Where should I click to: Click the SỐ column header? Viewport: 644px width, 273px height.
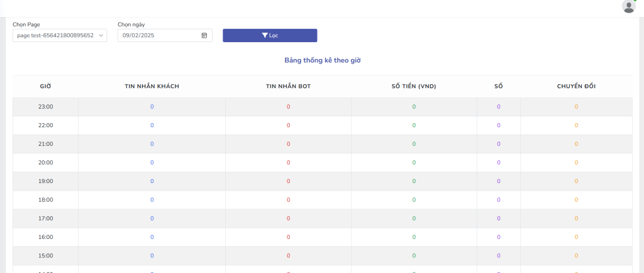click(498, 86)
